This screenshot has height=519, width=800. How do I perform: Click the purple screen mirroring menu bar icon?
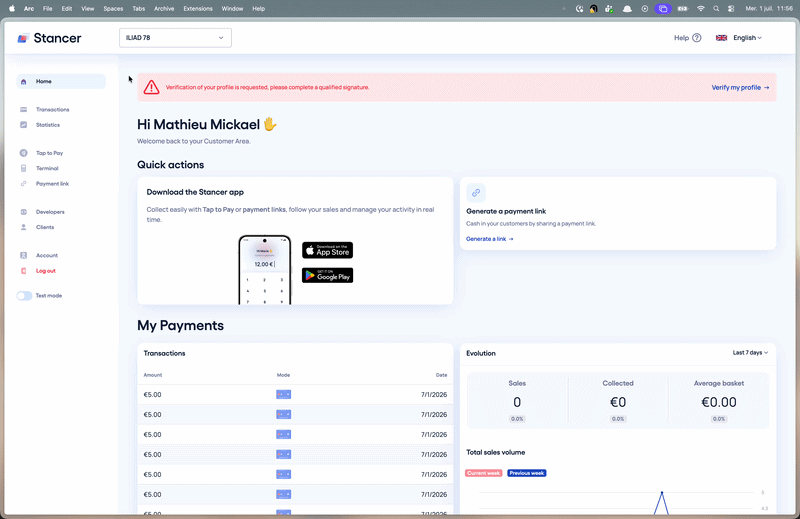coord(663,9)
